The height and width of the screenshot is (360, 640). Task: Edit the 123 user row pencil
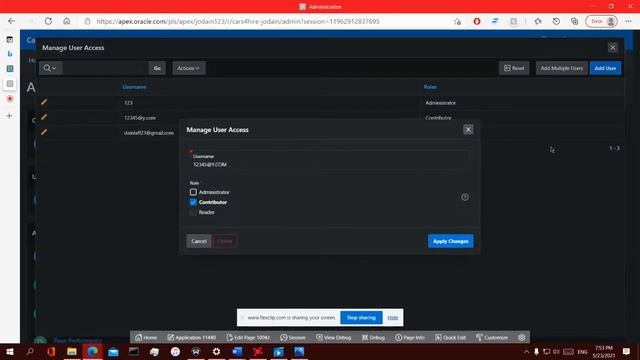[44, 102]
